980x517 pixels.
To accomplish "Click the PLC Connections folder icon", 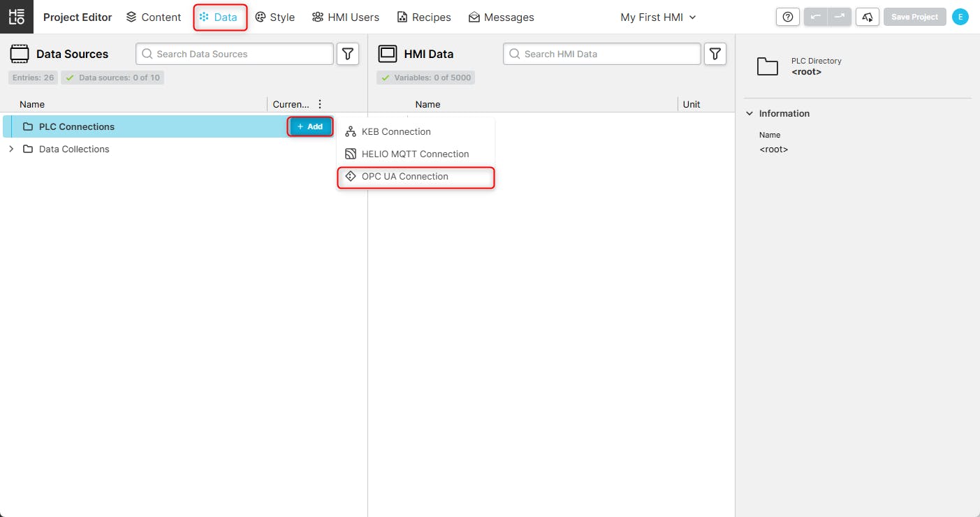I will point(28,126).
